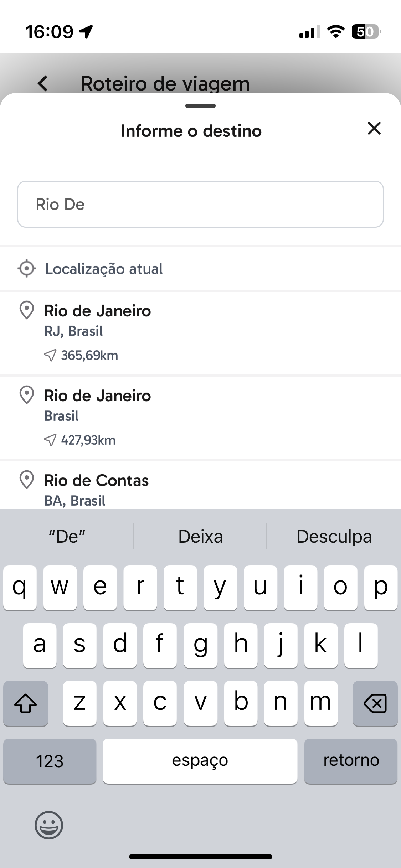Tap the distance arrow showing 365,69km
The image size is (401, 868).
tap(50, 355)
